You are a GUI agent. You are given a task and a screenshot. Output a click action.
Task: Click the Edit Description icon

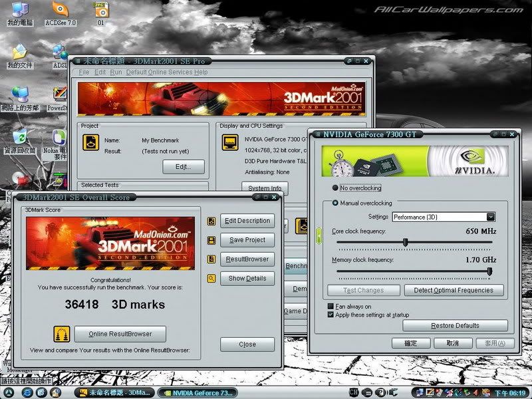(211, 221)
